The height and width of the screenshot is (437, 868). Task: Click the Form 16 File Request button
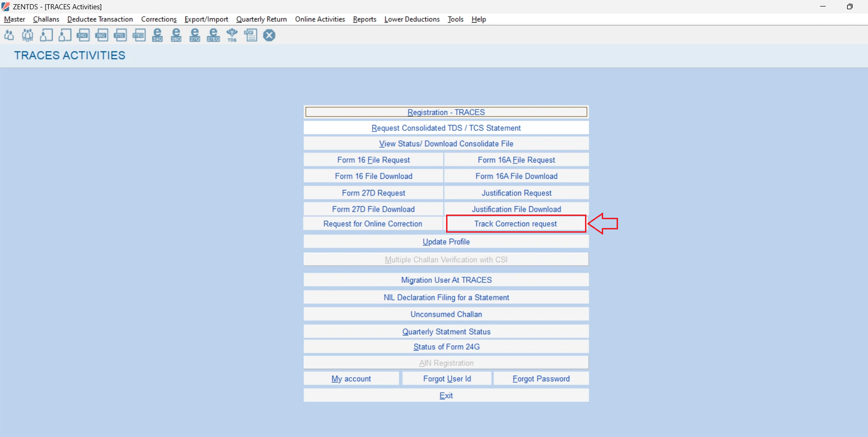(x=374, y=160)
